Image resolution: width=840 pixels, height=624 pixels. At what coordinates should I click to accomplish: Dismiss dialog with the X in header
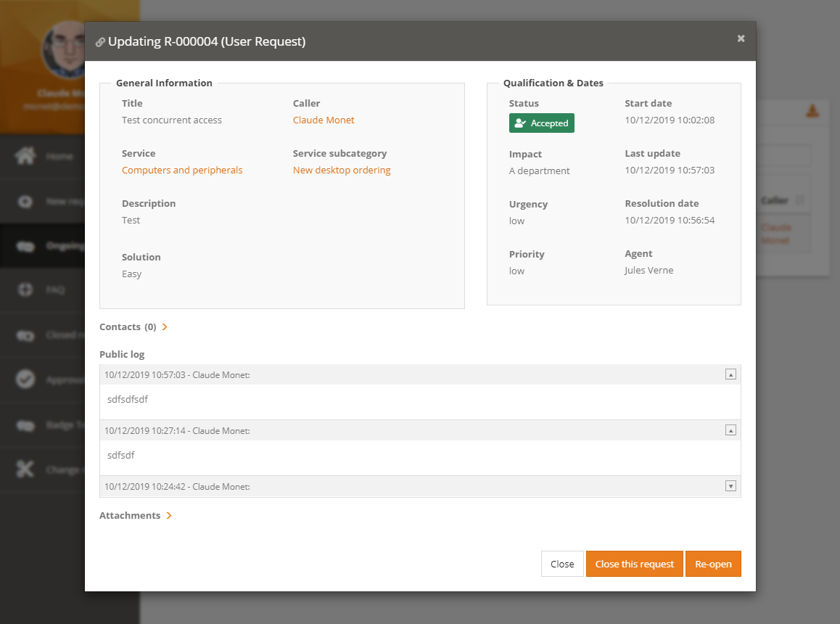click(x=741, y=38)
